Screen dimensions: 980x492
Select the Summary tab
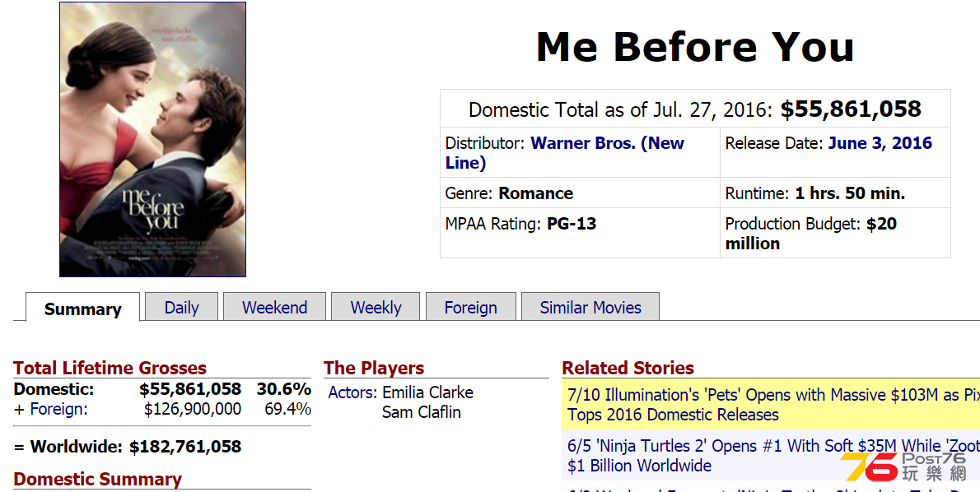pos(82,309)
